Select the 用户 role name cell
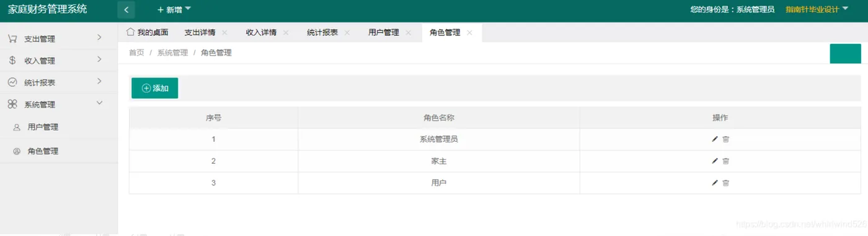This screenshot has width=868, height=236. (439, 183)
